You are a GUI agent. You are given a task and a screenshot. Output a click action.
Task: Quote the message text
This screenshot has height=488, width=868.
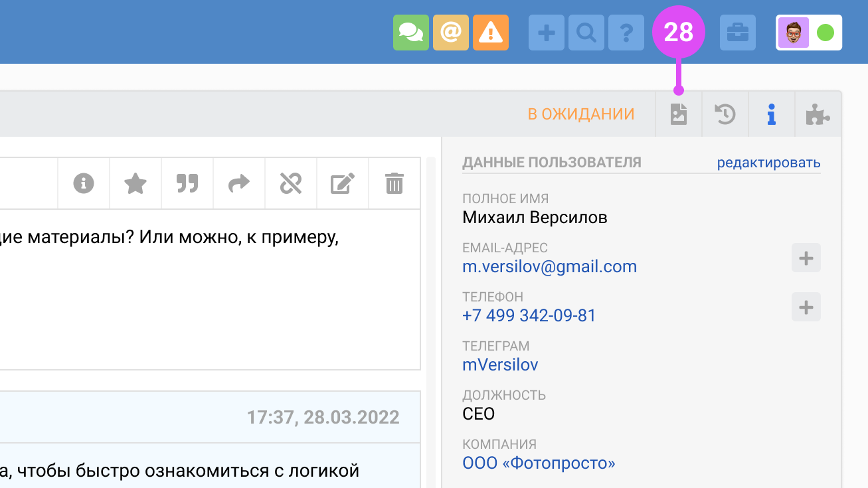187,184
